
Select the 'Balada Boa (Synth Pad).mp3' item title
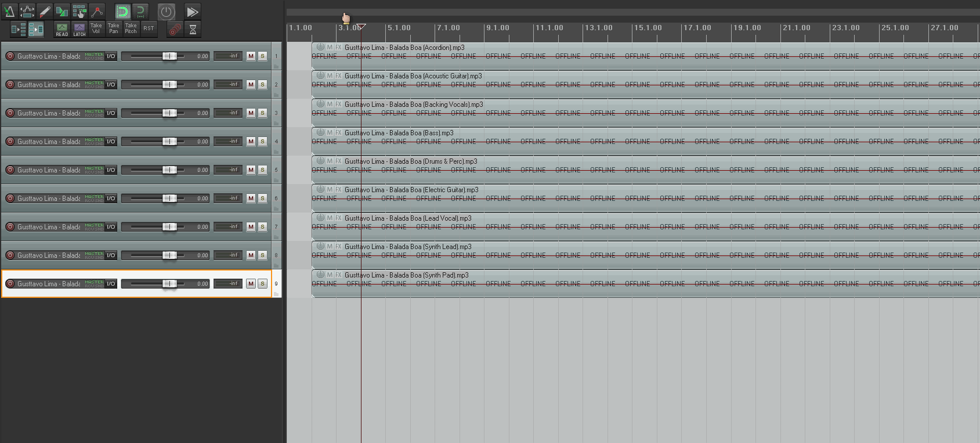click(429, 275)
